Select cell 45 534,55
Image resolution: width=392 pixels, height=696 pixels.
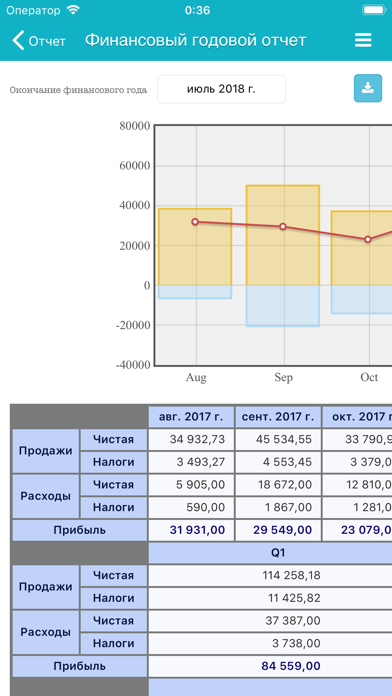278,439
